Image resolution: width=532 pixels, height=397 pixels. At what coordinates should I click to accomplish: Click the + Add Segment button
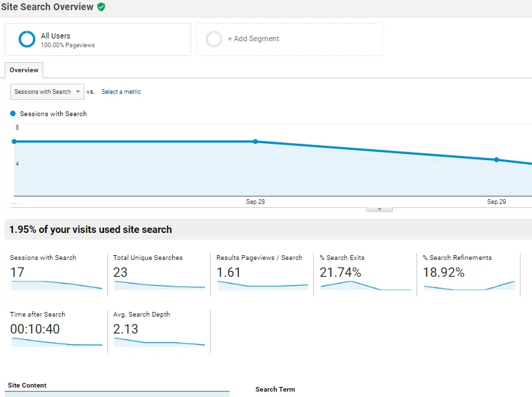[x=289, y=39]
